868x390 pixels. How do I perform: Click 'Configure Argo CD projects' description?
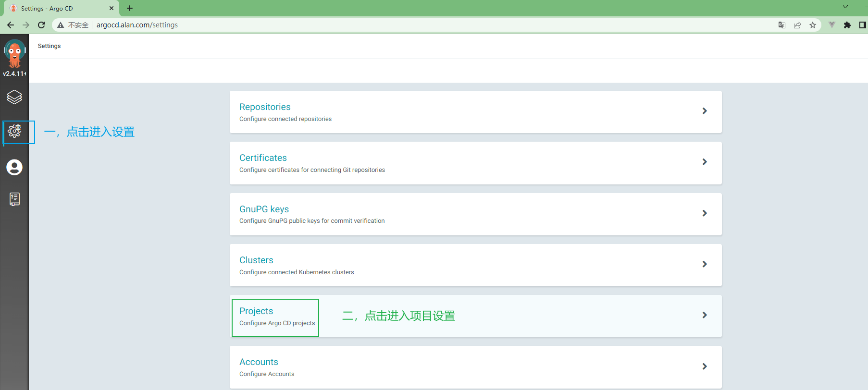[x=277, y=323]
